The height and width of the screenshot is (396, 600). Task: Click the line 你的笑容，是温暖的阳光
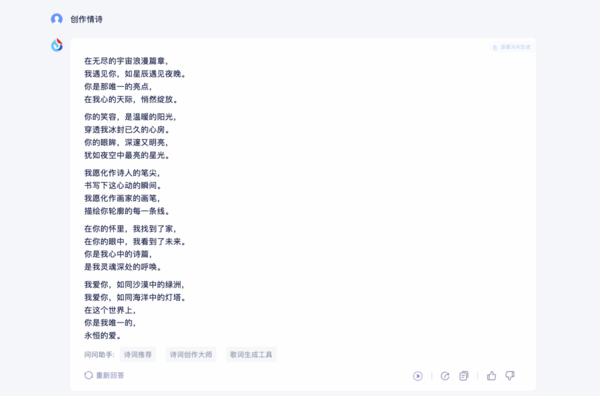pos(130,117)
